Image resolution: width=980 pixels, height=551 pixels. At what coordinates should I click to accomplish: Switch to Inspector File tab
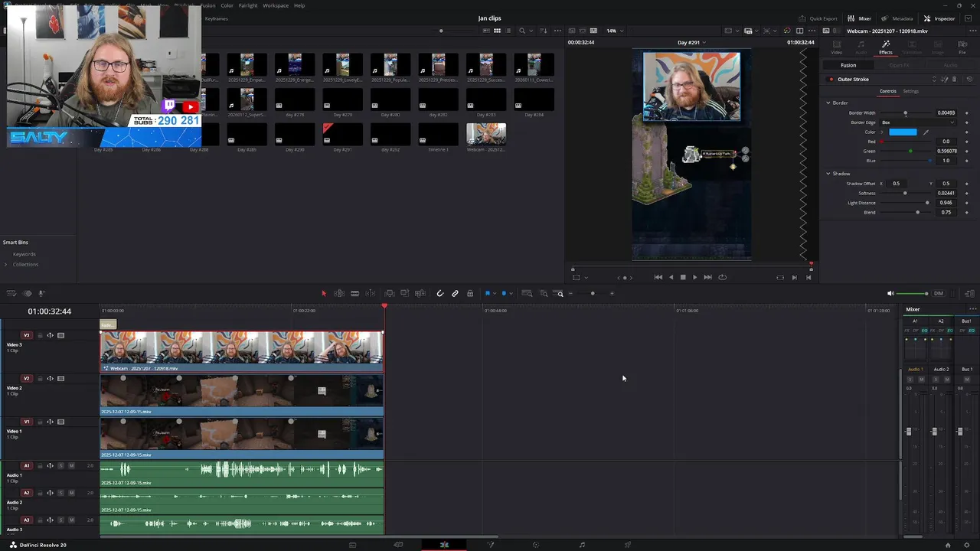pyautogui.click(x=962, y=47)
